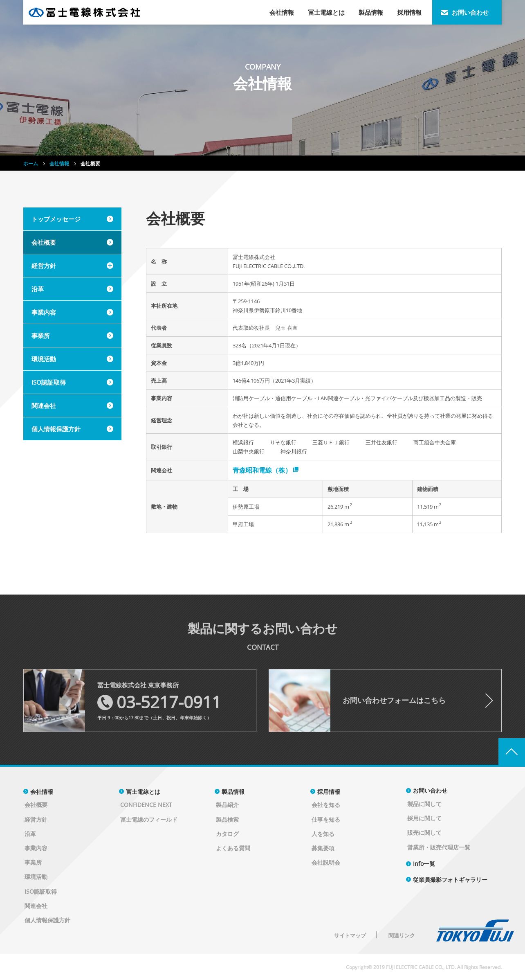This screenshot has width=525, height=980.
Task: Select 沿革 label in sidebar menu
Action: click(x=38, y=289)
